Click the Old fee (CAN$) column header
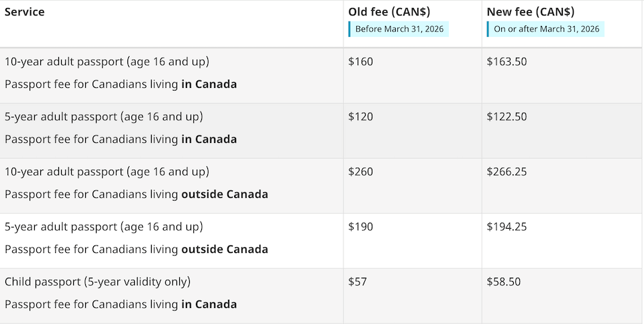 (389, 12)
